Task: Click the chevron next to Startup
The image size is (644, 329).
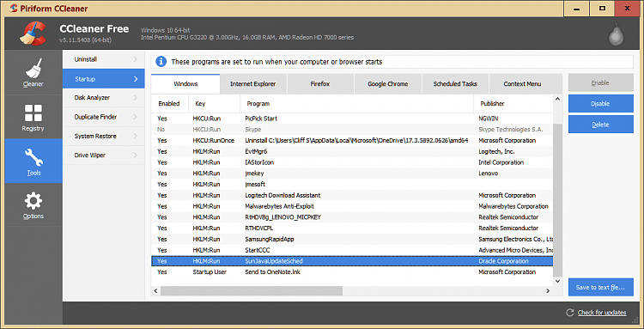Action: point(136,79)
